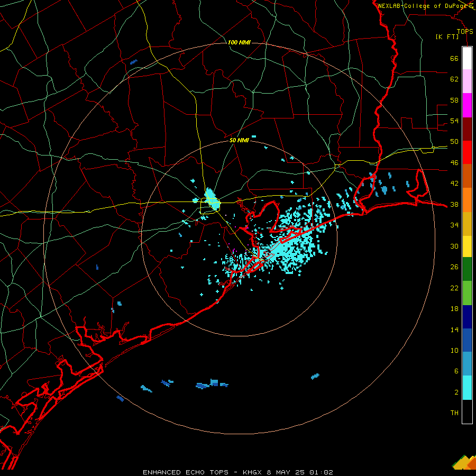The height and width of the screenshot is (476, 476).
Task: Click the '30' legend value
Action: click(x=454, y=246)
